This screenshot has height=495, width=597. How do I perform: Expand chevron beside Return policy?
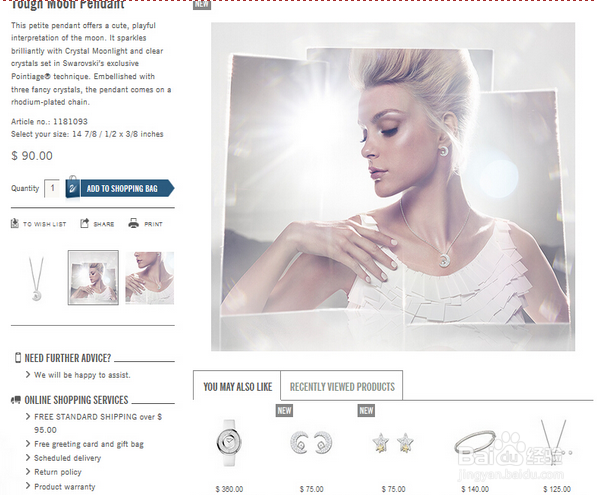28,471
